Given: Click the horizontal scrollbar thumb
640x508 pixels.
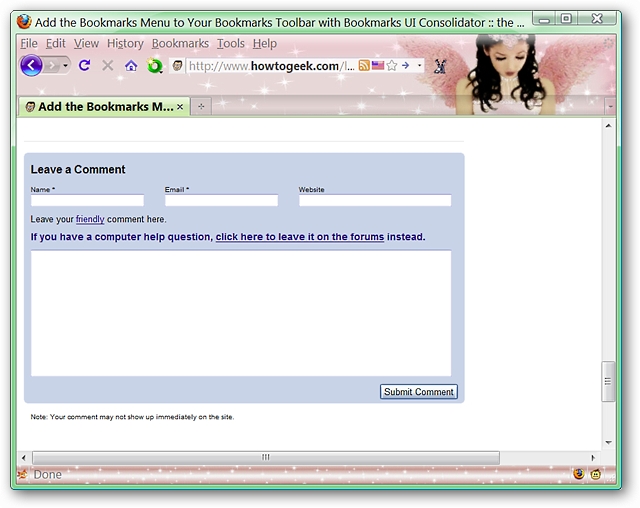Looking at the screenshot, I should (266, 457).
